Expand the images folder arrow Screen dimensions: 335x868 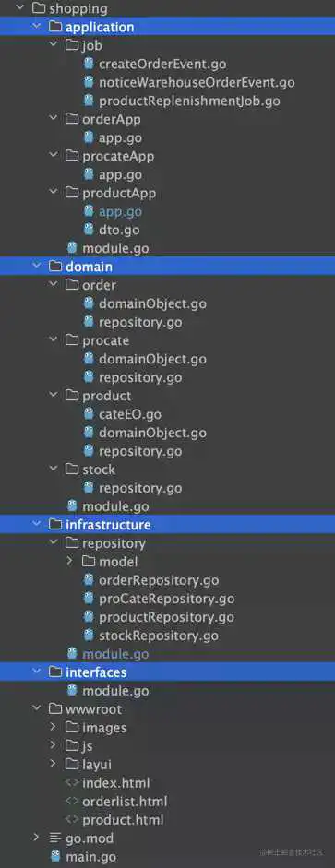pos(54,728)
